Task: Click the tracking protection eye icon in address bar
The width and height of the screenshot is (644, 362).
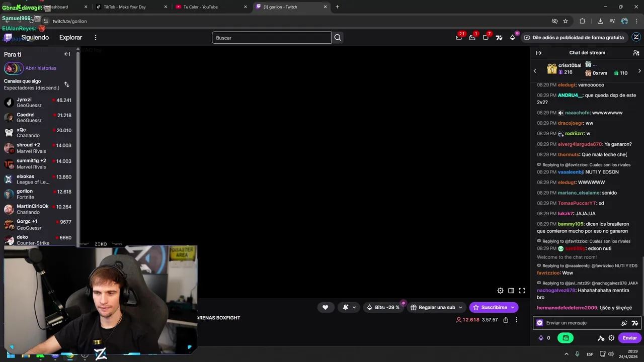Action: (x=554, y=21)
